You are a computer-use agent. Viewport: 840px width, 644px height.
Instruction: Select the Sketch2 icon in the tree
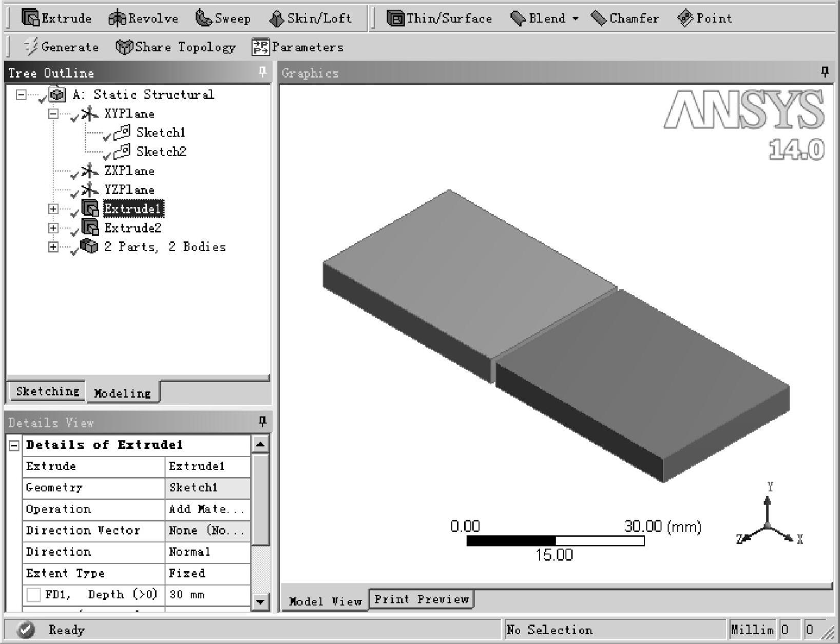(x=122, y=151)
